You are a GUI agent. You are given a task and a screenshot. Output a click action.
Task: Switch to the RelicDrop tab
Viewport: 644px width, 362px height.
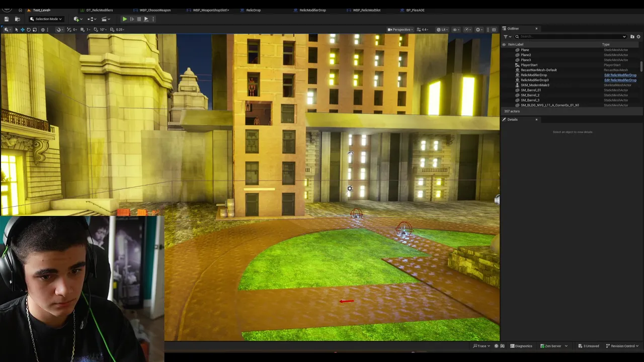(253, 10)
